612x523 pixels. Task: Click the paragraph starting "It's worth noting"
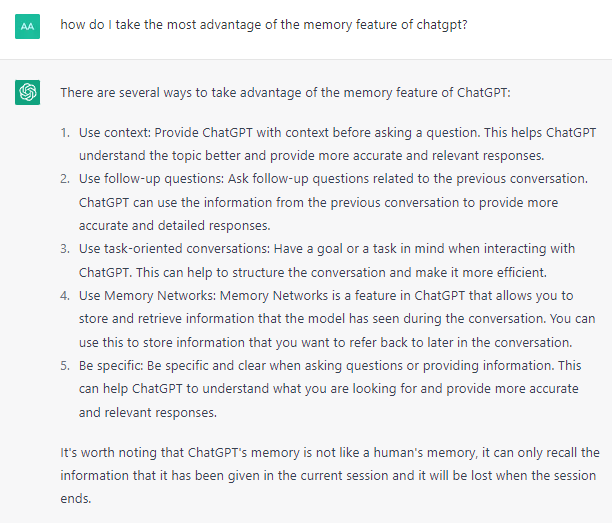tap(330, 473)
